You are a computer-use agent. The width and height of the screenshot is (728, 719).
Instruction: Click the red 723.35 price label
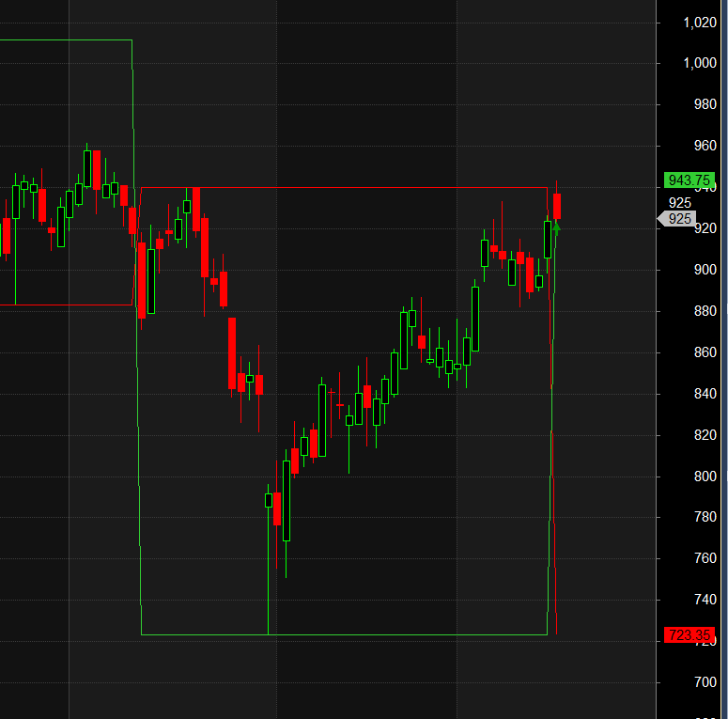pyautogui.click(x=689, y=635)
